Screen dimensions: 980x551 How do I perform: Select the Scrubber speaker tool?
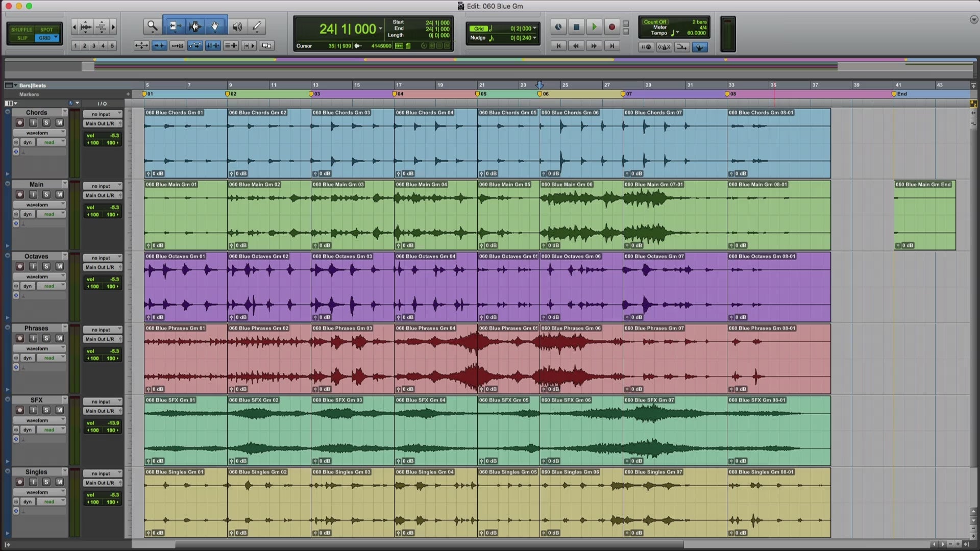237,26
